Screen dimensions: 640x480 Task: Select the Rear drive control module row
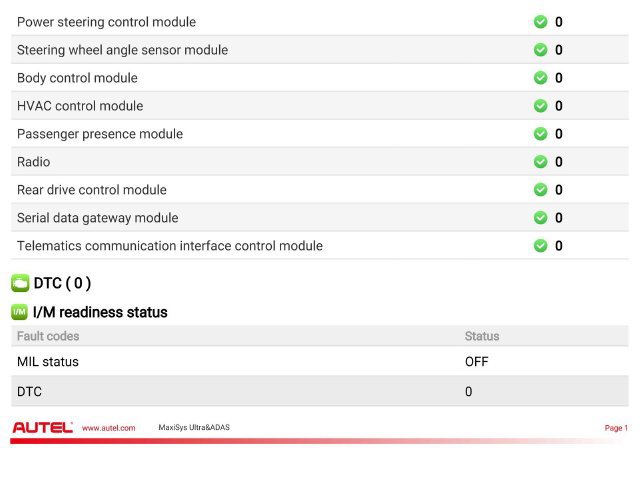coord(320,190)
